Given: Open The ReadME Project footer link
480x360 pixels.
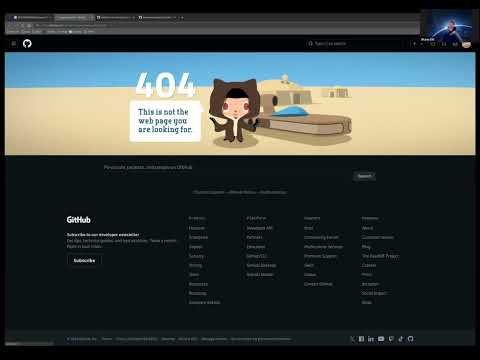Looking at the screenshot, I should [380, 256].
